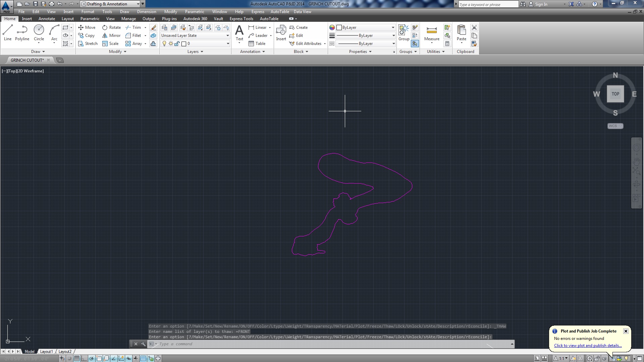Viewport: 644px width, 362px height.
Task: Switch to the Annotate ribbon tab
Action: (x=47, y=19)
